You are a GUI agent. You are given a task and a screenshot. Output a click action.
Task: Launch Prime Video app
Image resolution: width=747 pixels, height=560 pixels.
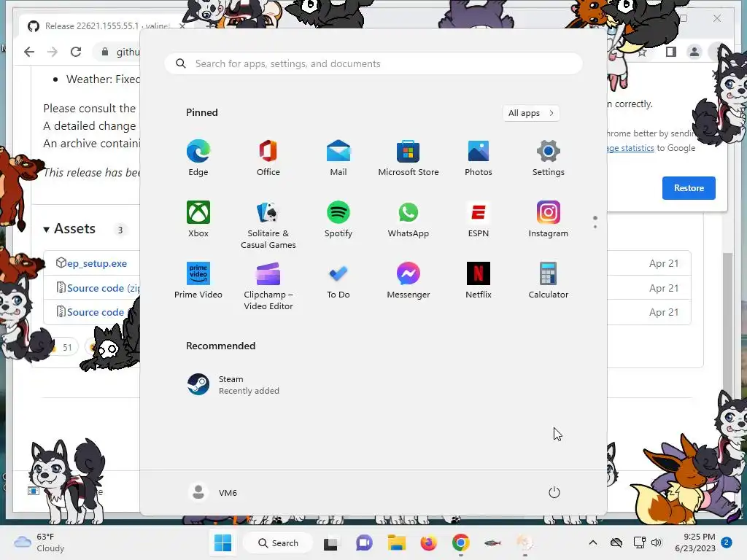[x=198, y=281]
